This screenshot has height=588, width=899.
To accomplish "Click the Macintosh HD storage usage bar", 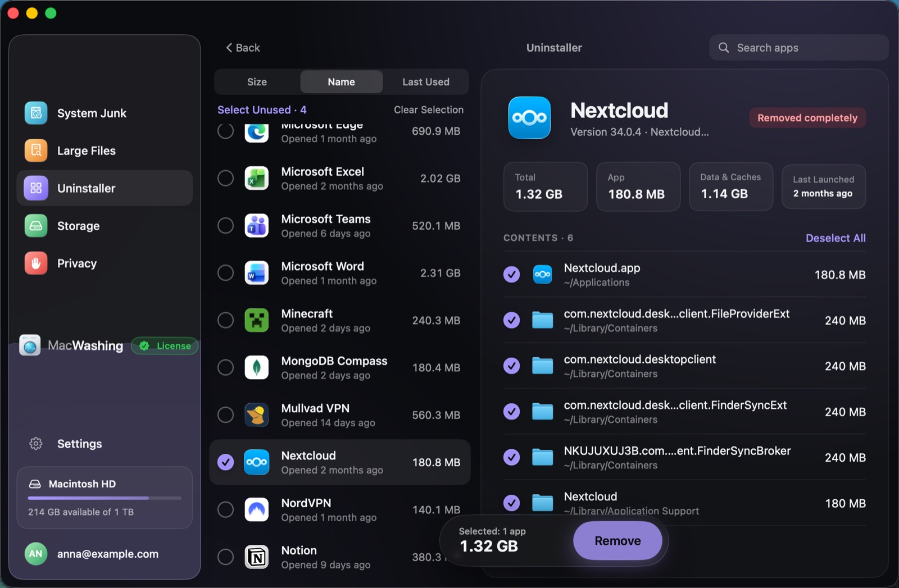I will (x=105, y=498).
